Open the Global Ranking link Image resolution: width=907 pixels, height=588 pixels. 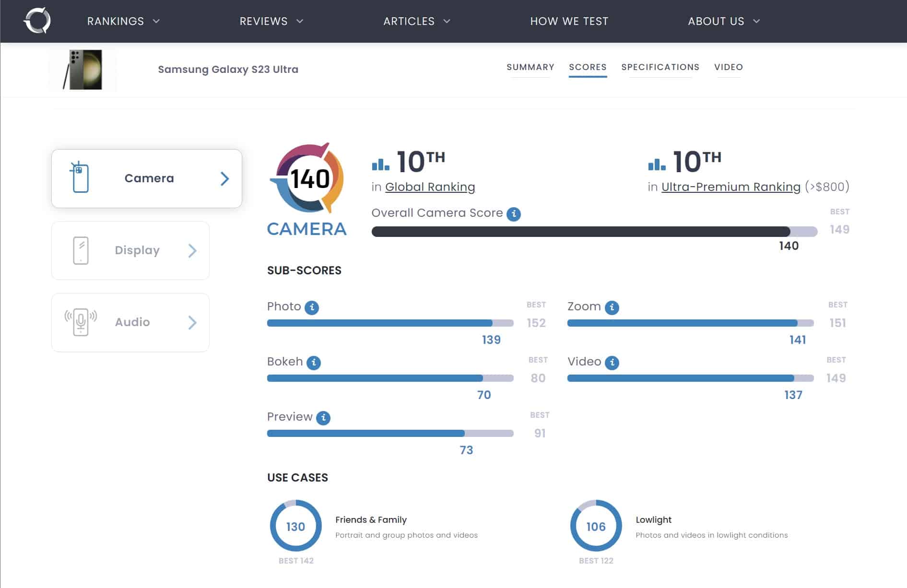click(x=430, y=187)
